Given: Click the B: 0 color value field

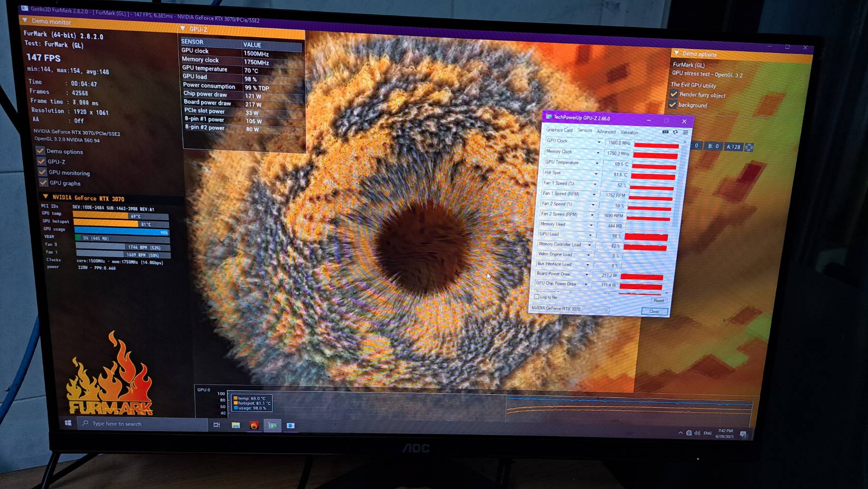Looking at the screenshot, I should tap(713, 146).
